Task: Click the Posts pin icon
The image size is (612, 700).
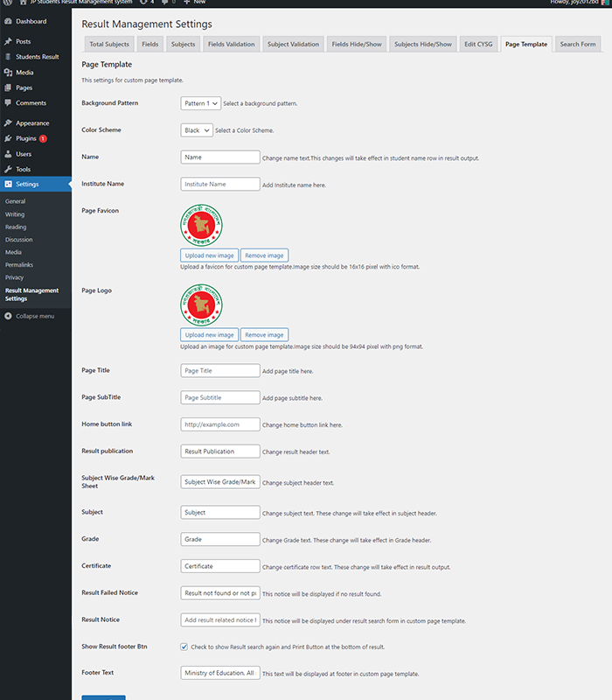Action: coord(9,41)
